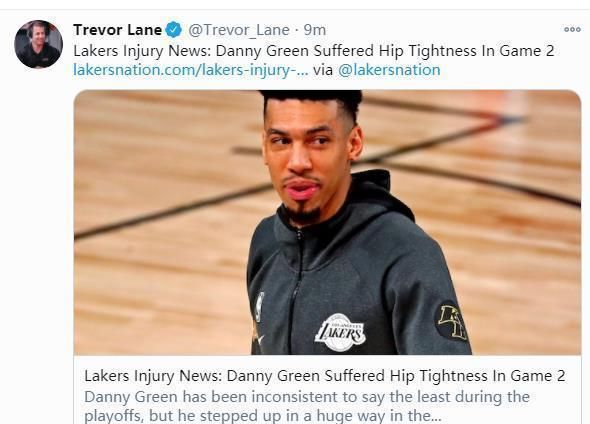Open the tweet's three-dot more options menu
590x424 pixels.
pos(572,29)
